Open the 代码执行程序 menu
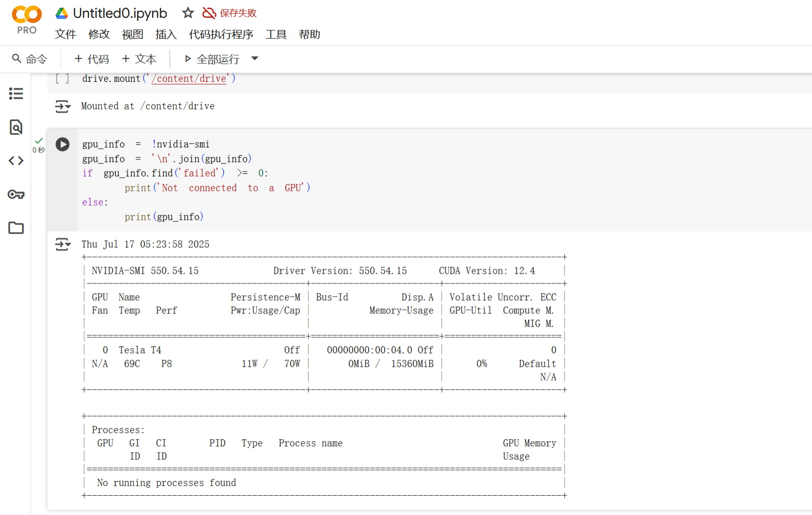 (x=221, y=34)
